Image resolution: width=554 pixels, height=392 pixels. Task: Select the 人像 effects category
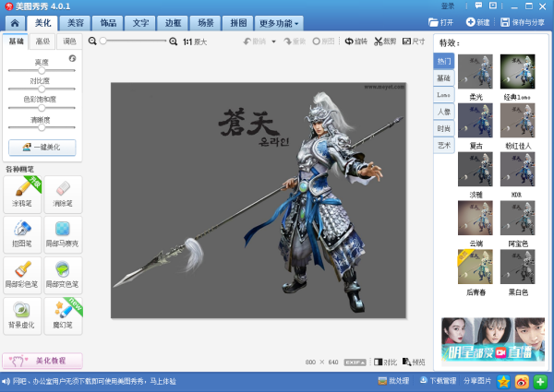(x=444, y=112)
